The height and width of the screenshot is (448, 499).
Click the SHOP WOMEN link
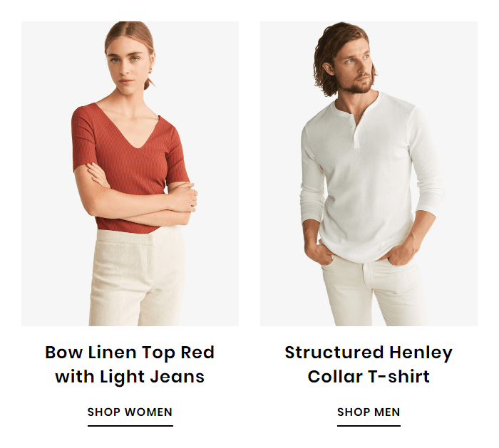(x=130, y=412)
